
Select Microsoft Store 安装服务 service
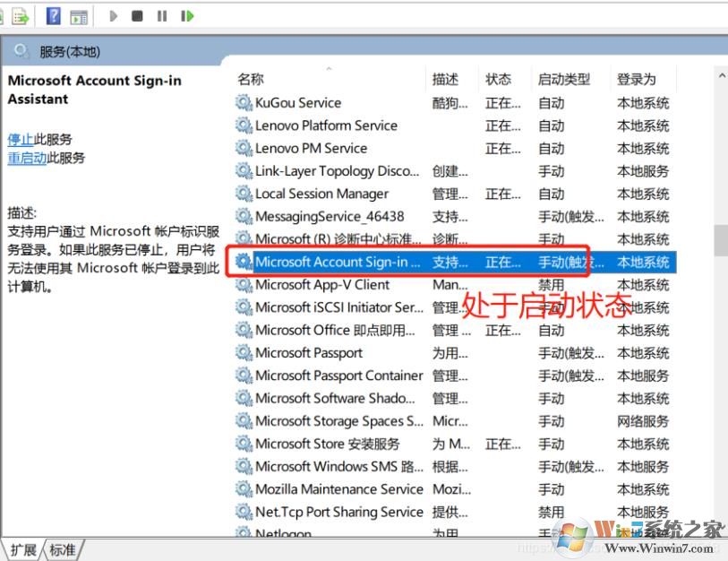(328, 444)
